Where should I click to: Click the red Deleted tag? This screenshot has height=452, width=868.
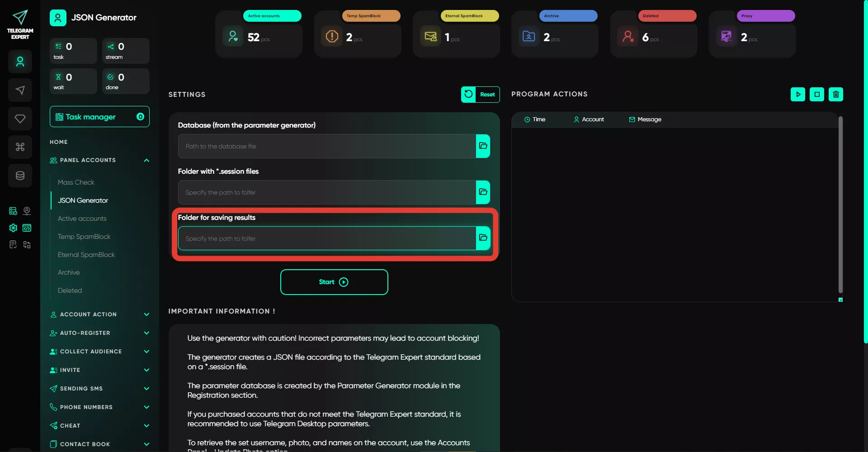(667, 16)
